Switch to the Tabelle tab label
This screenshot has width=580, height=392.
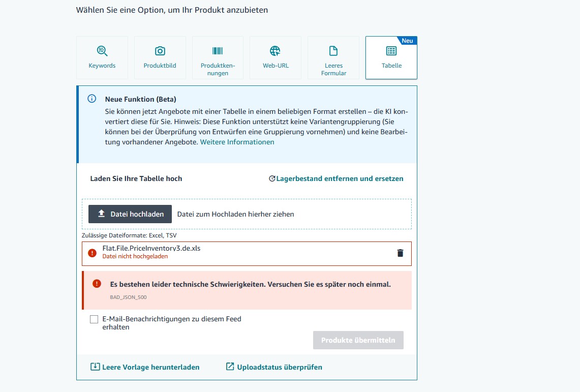[x=391, y=66]
